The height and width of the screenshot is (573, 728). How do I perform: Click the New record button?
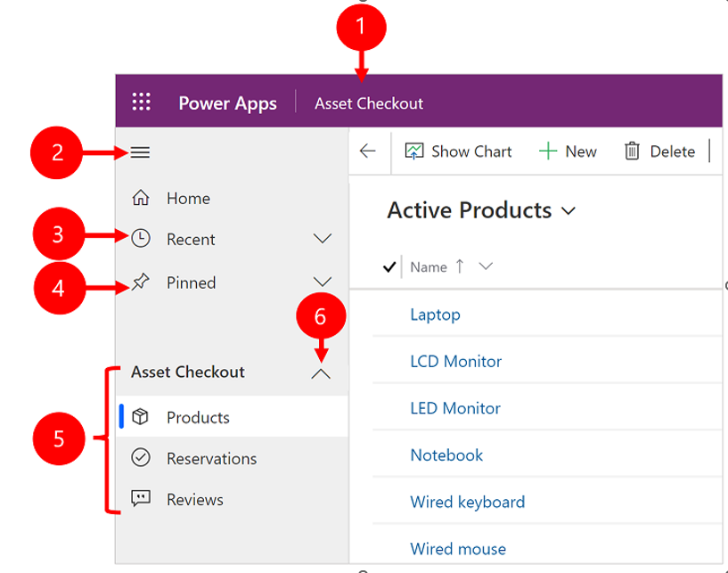point(568,151)
